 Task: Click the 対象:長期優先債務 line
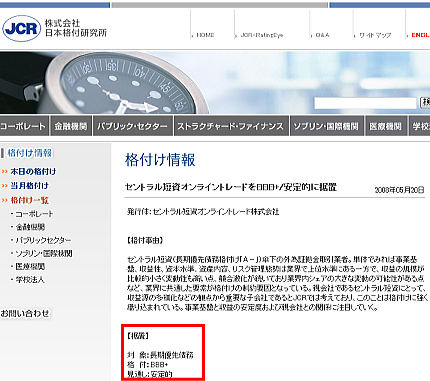point(160,355)
